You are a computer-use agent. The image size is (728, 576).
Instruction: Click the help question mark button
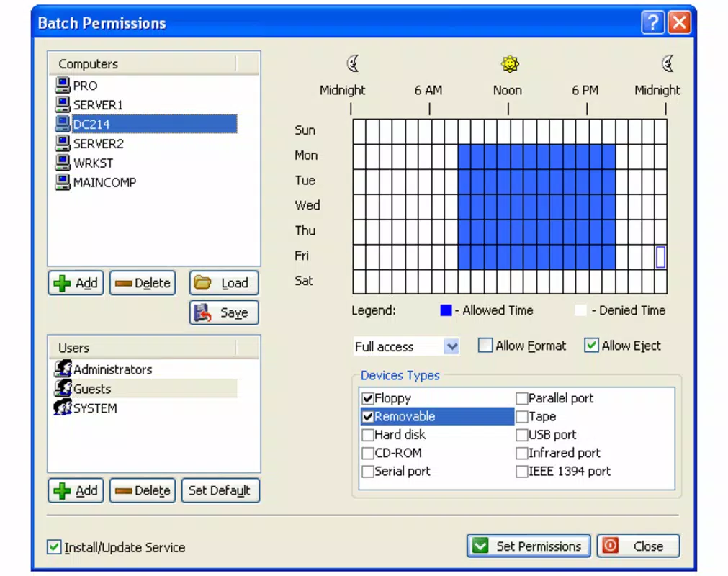(652, 22)
